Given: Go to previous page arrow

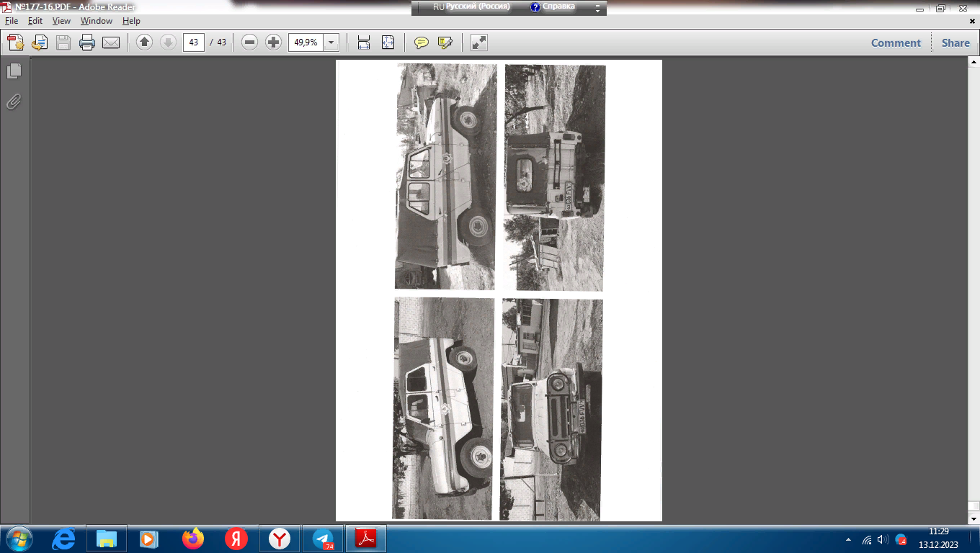Looking at the screenshot, I should [144, 42].
